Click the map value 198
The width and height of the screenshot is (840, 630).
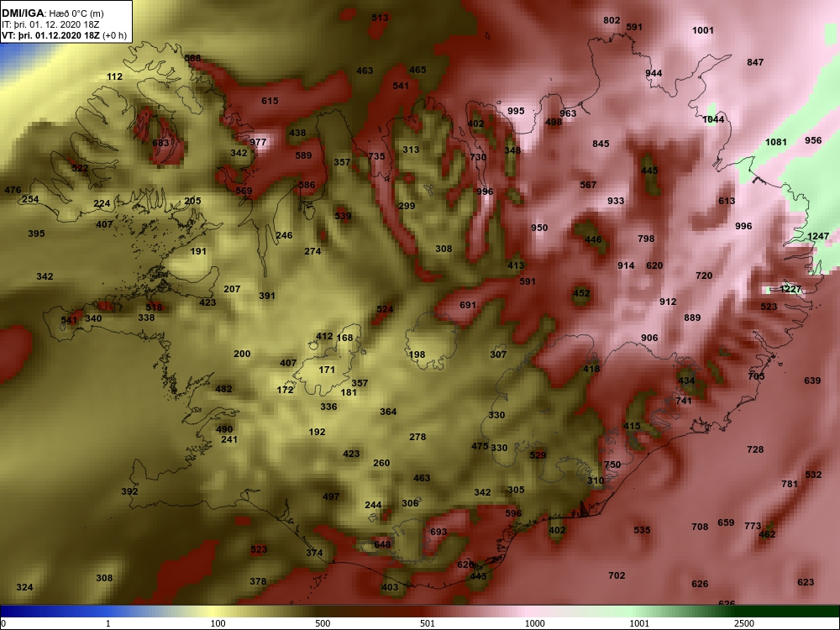[x=417, y=354]
